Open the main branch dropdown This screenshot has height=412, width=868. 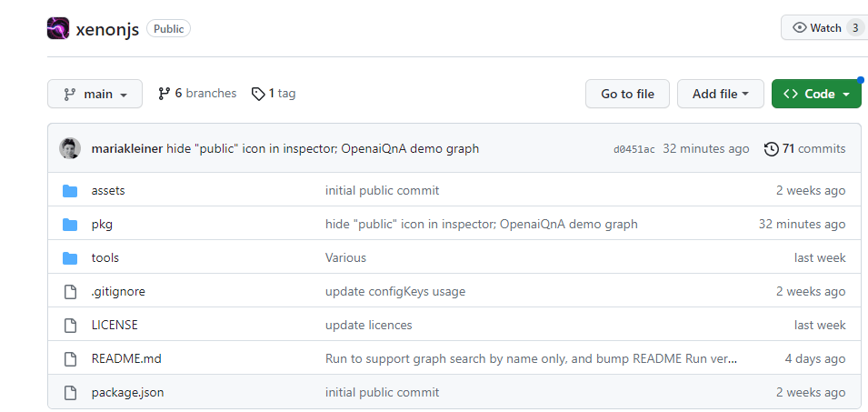coord(95,94)
